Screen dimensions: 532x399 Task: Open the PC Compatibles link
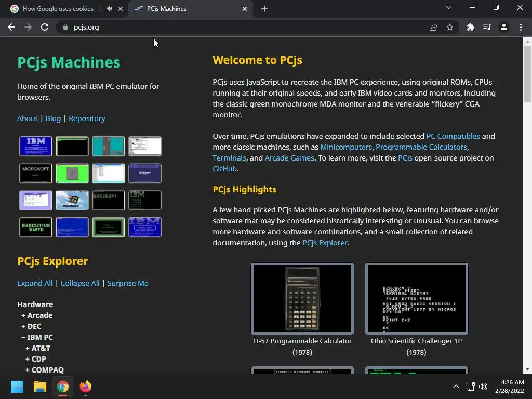[x=453, y=136]
